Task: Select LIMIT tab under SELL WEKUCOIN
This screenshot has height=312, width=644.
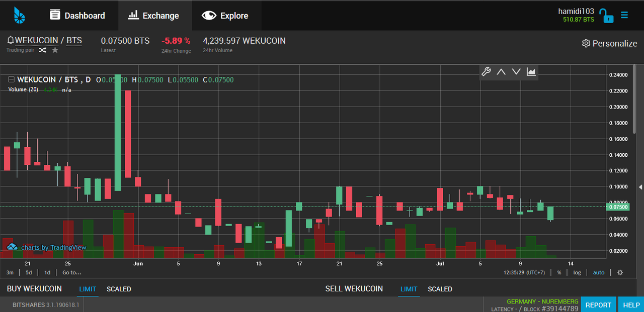Action: coord(409,289)
